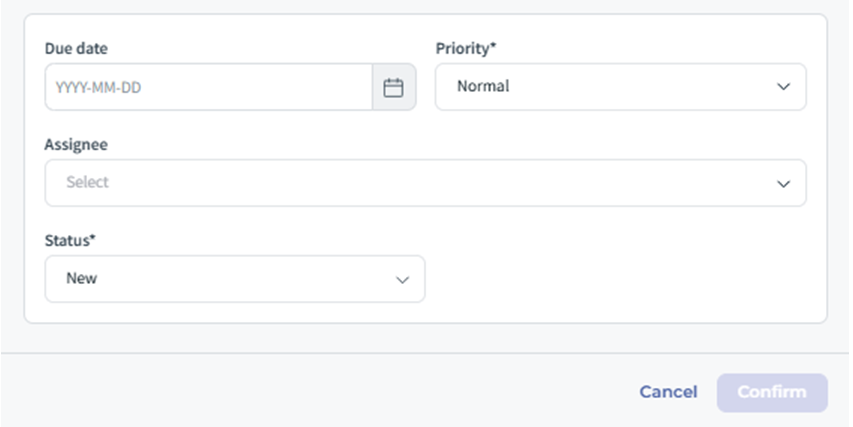853x427 pixels.
Task: Click the YYYY-MM-DD placeholder text
Action: tap(98, 88)
